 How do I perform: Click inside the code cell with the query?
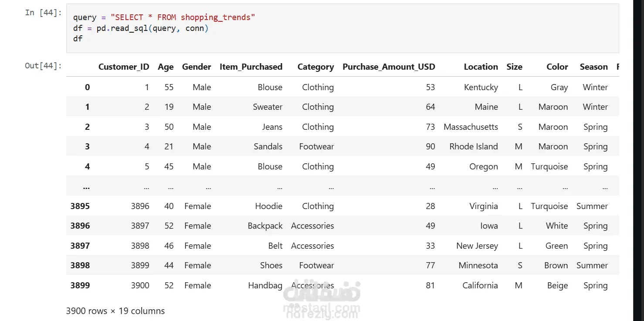[342, 28]
